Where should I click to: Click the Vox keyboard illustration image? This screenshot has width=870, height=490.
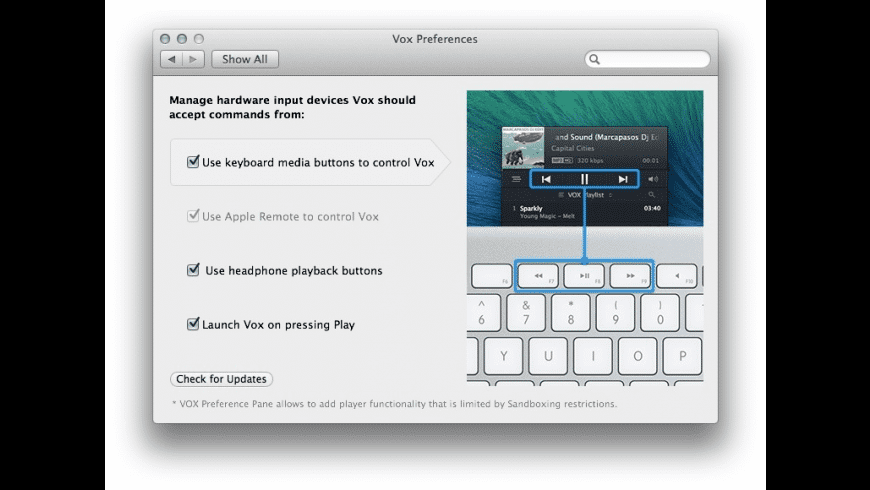click(x=585, y=236)
